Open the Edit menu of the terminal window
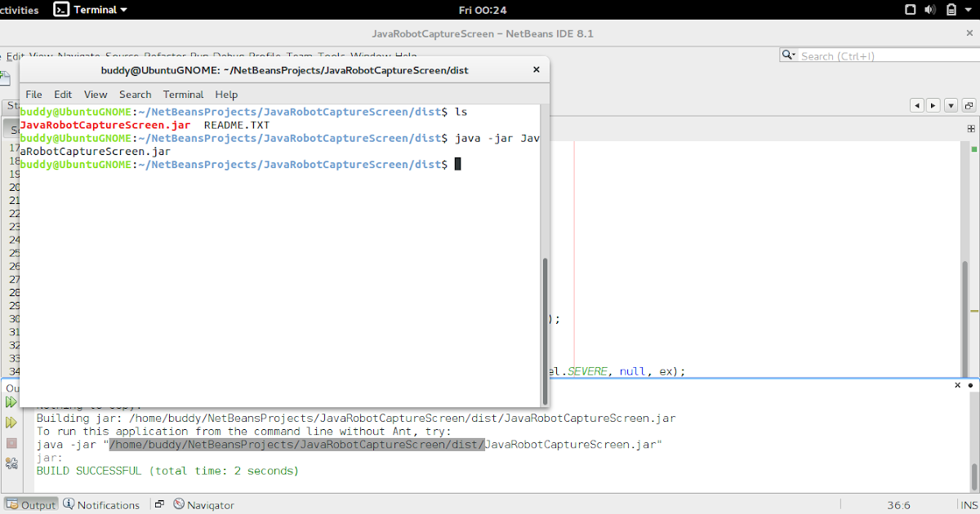The image size is (980, 514). tap(62, 94)
